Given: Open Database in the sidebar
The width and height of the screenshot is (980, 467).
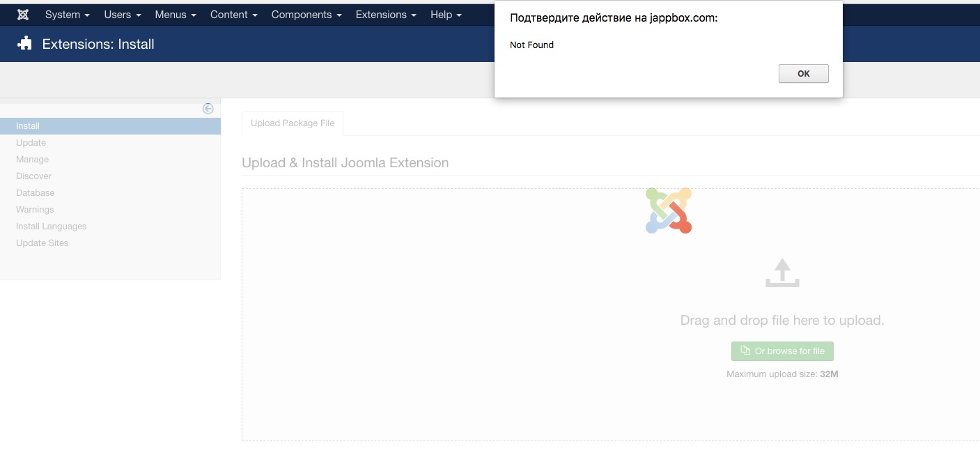Looking at the screenshot, I should pos(36,193).
